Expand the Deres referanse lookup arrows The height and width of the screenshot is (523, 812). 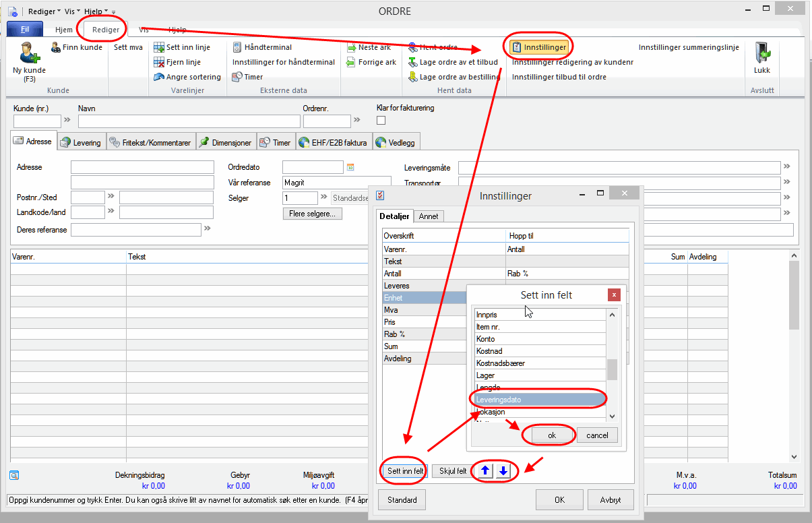pos(208,229)
